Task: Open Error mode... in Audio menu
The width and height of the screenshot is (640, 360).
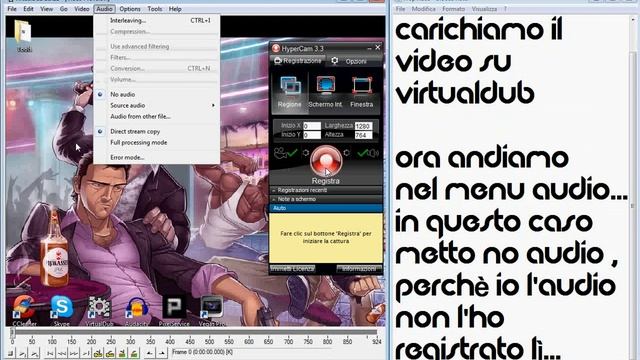Action: 127,157
